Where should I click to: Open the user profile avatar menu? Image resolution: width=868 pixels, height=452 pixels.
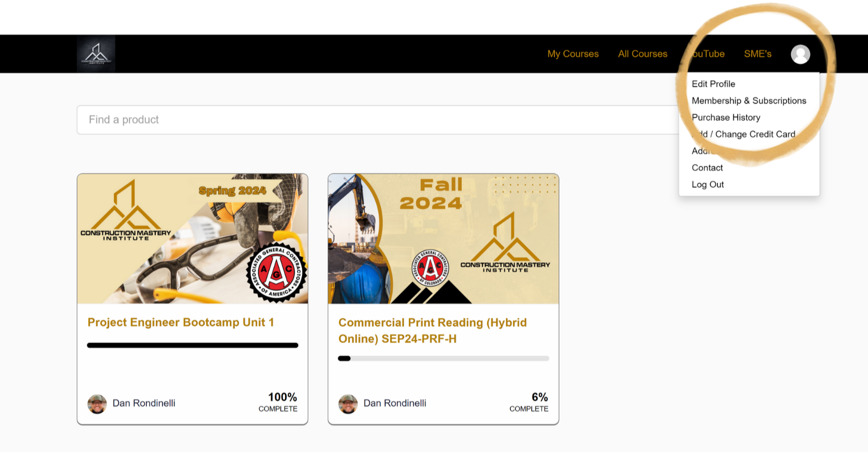[x=800, y=54]
